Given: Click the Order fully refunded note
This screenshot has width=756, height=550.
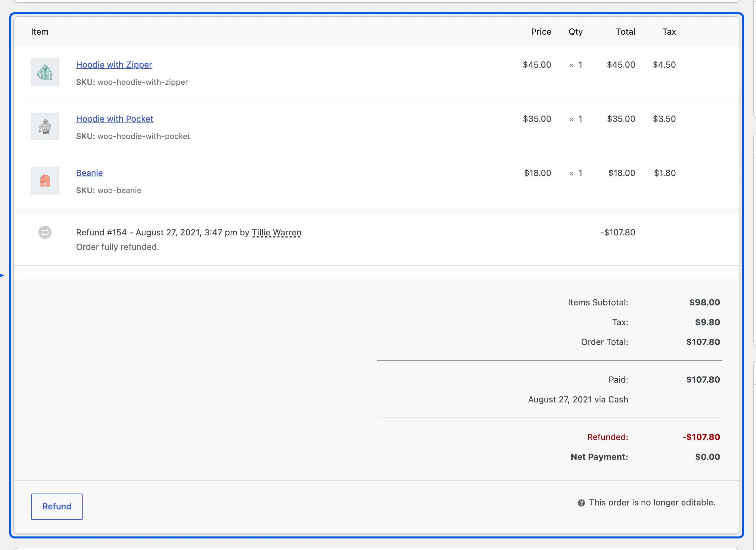Looking at the screenshot, I should pyautogui.click(x=117, y=247).
